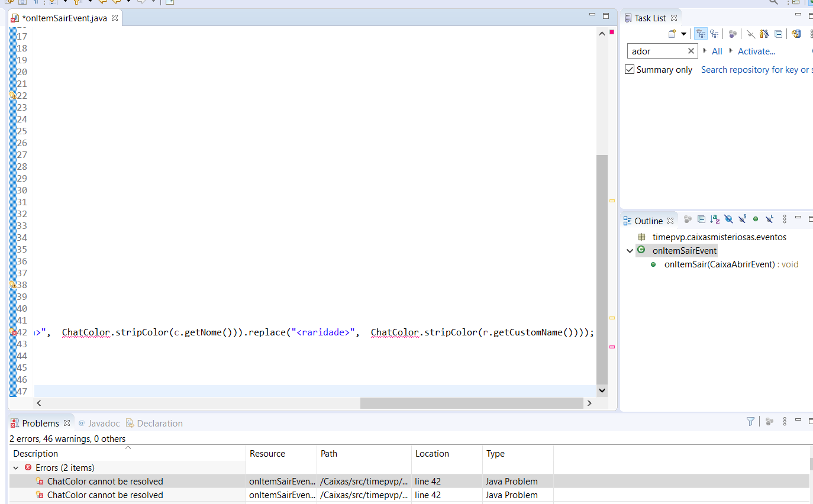Viewport: 813px width, 504px height.
Task: Click editor scroll left arrow
Action: (x=39, y=403)
